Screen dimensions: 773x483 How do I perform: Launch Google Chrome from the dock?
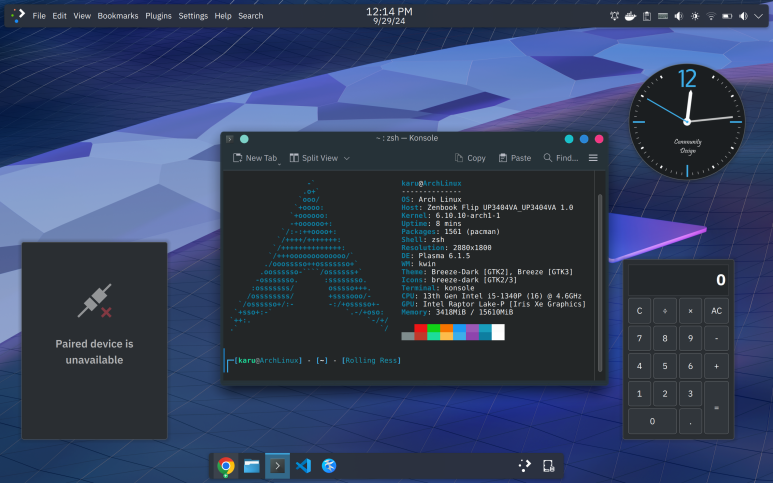(226, 466)
